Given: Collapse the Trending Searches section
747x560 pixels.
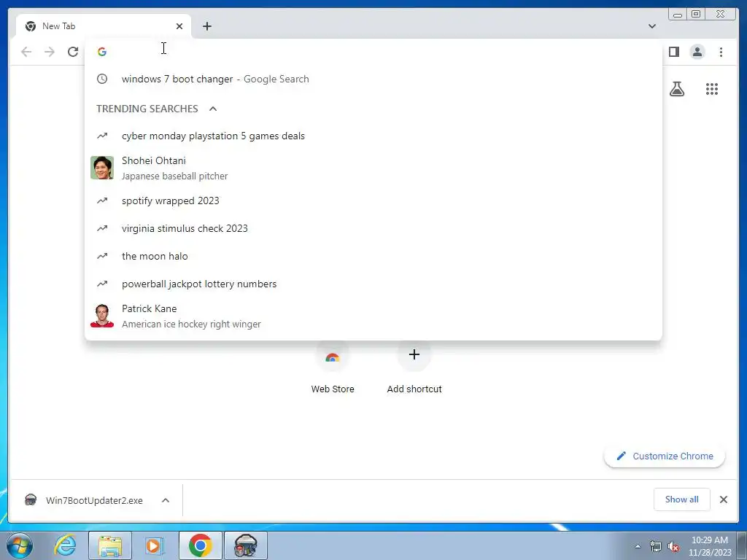Looking at the screenshot, I should pos(213,109).
